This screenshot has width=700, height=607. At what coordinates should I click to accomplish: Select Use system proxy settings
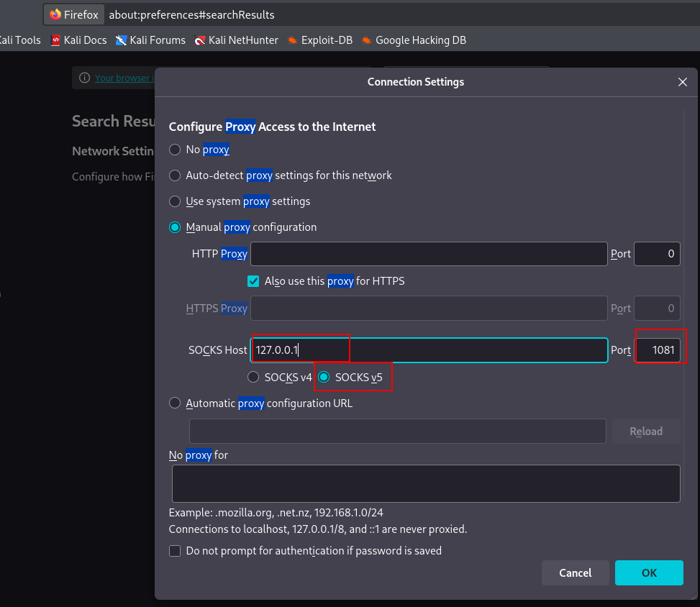pyautogui.click(x=175, y=201)
